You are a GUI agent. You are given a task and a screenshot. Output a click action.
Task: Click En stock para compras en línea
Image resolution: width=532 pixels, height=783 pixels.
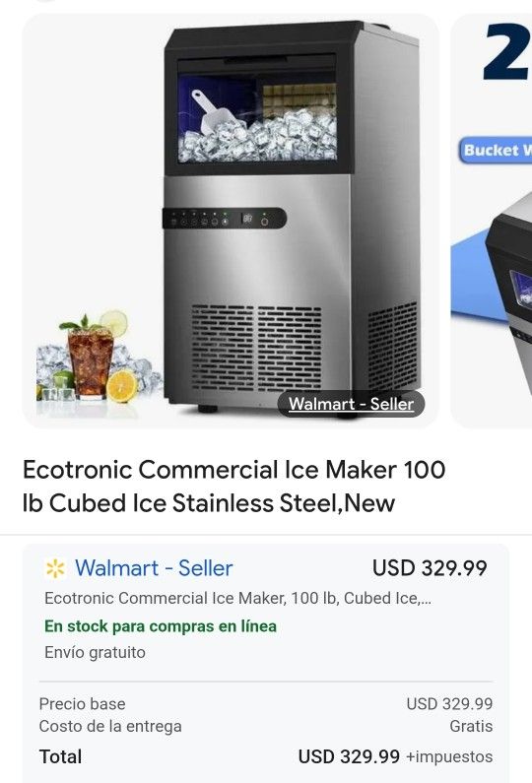point(161,626)
